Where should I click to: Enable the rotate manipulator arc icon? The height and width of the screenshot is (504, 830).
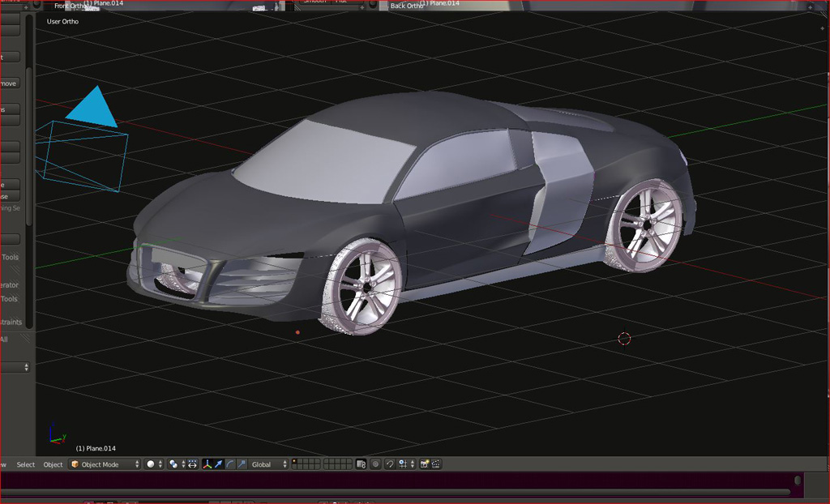pyautogui.click(x=230, y=464)
